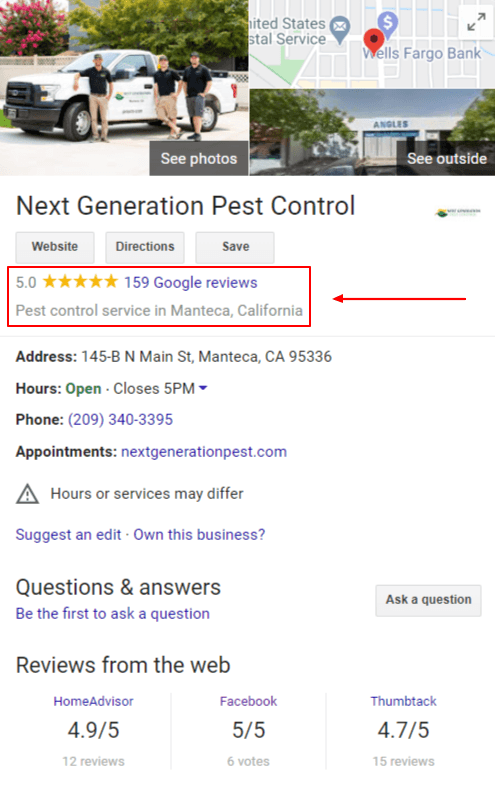Click Suggest an edit link
The height and width of the screenshot is (785, 495).
point(68,535)
